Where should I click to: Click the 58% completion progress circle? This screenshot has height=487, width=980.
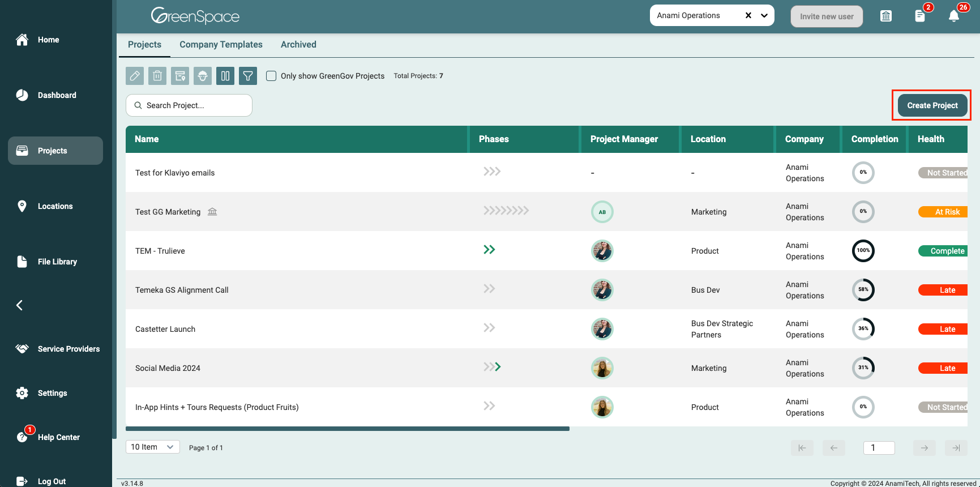(x=863, y=290)
